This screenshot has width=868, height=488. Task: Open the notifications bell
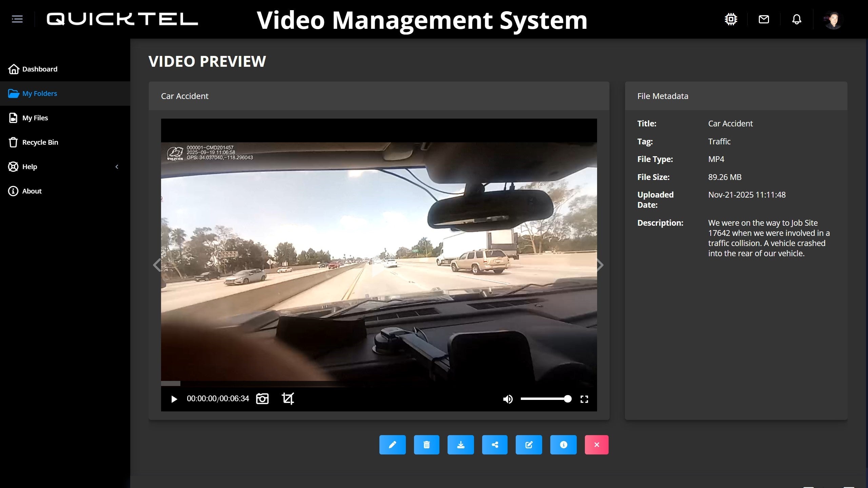796,19
